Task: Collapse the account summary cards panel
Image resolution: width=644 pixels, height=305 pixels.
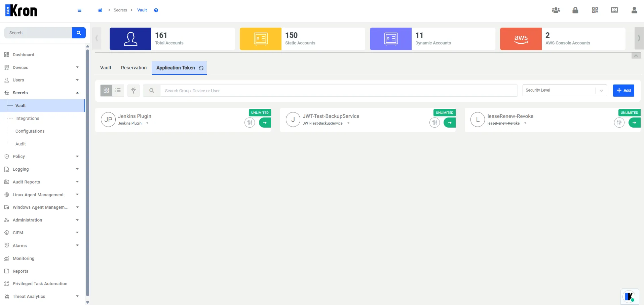Action: coord(636,56)
